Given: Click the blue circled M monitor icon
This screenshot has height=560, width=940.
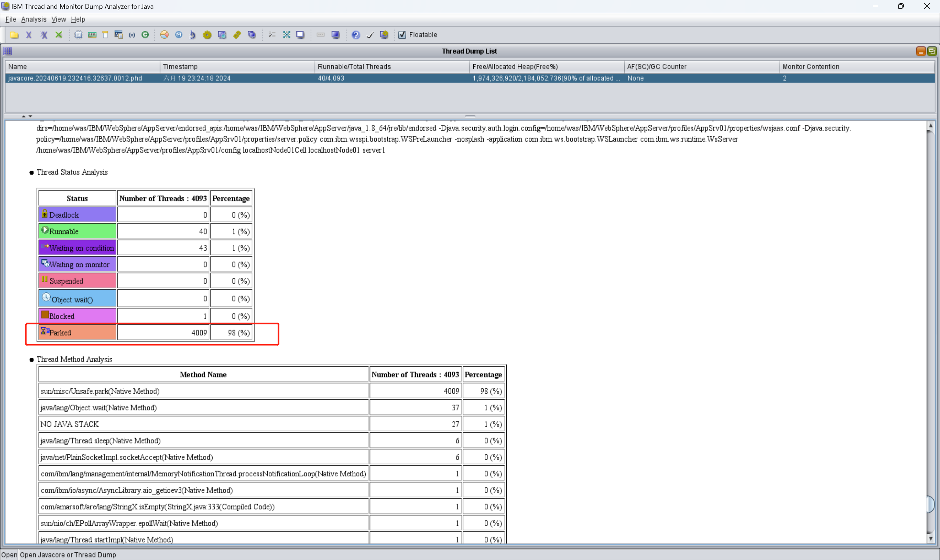Looking at the screenshot, I should 179,35.
